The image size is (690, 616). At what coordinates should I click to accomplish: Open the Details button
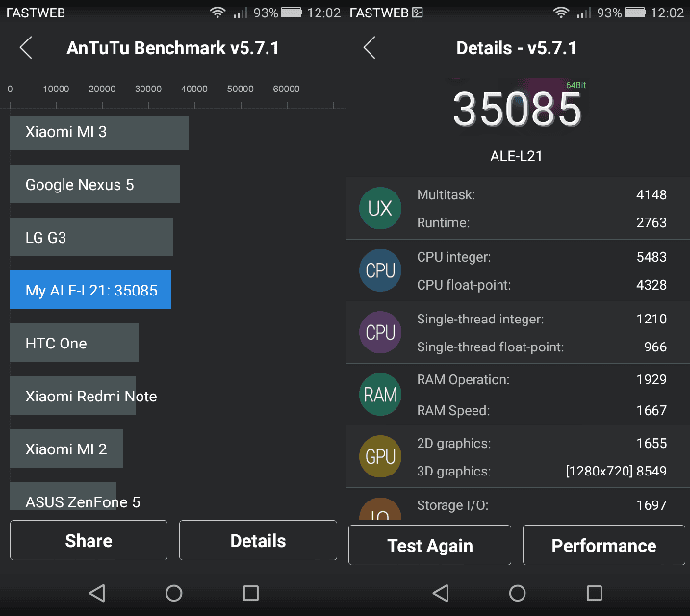pos(258,541)
